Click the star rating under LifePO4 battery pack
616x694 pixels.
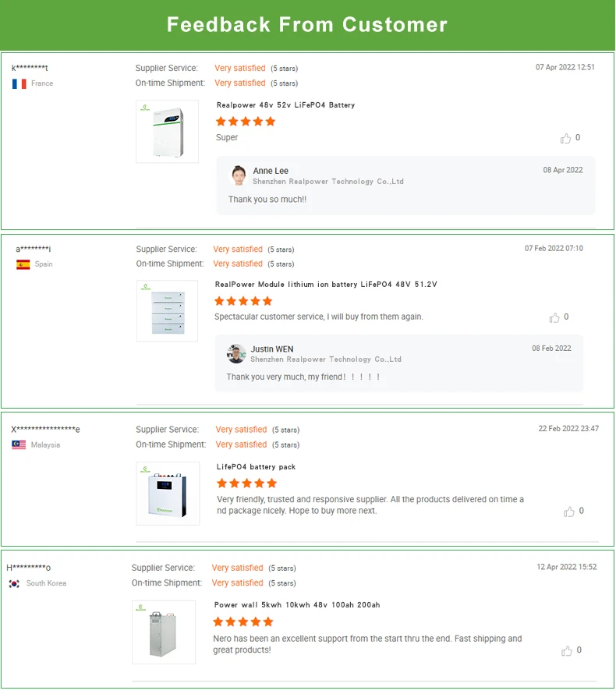(246, 483)
